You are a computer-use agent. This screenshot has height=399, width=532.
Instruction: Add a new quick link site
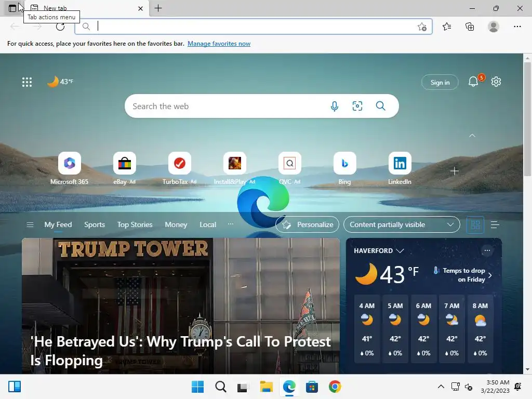point(454,171)
